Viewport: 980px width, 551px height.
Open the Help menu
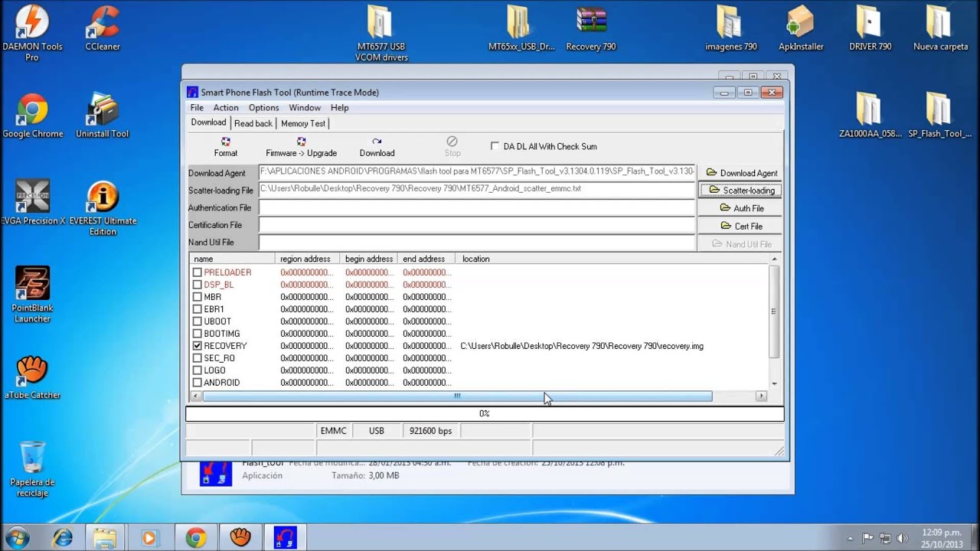[339, 108]
